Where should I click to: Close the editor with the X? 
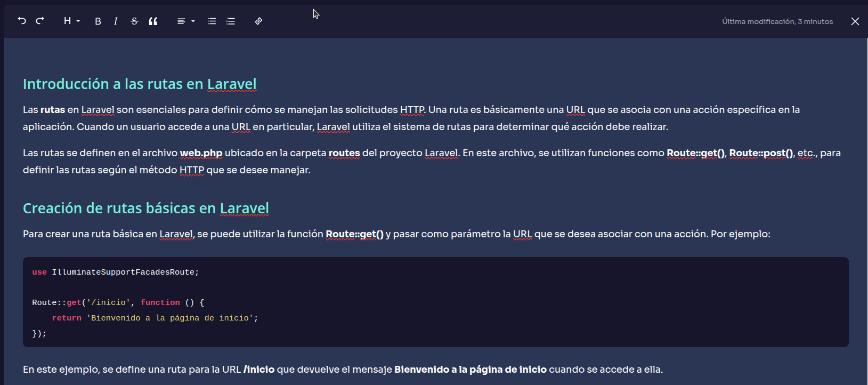point(855,21)
